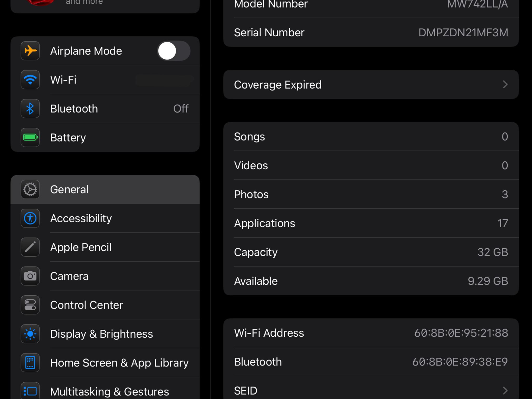Screen dimensions: 532x399
Task: Open Apple Pencil settings
Action: (x=105, y=247)
